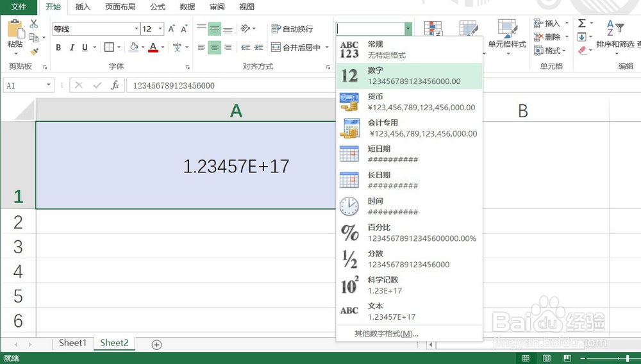
Task: Click the phonetic guide wén icon
Action: tap(177, 47)
